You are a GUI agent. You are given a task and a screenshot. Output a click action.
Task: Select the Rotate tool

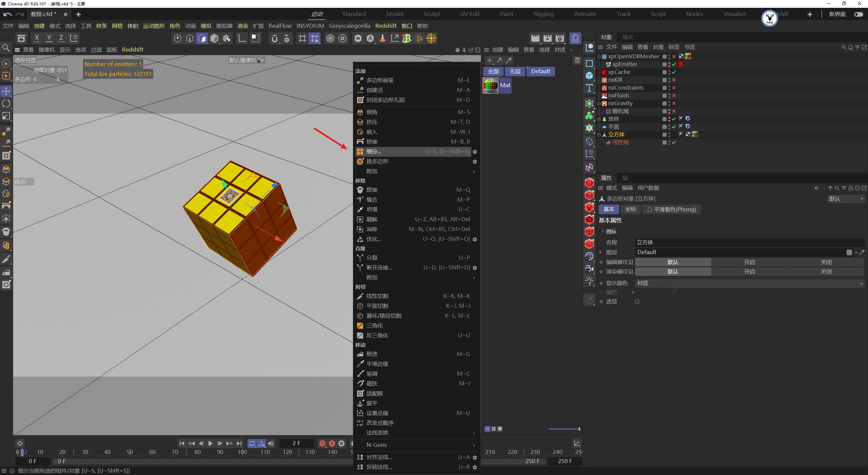coord(6,103)
